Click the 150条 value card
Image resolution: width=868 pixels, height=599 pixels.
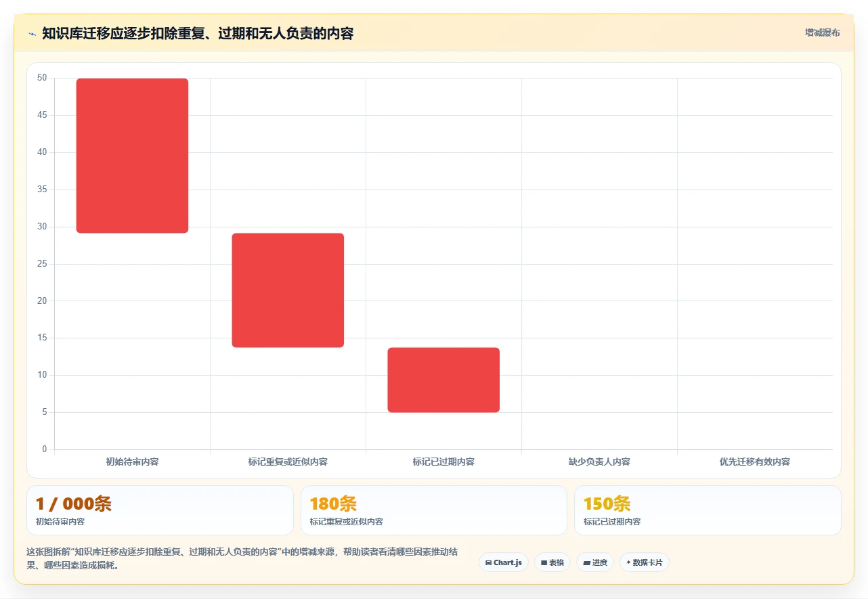(708, 510)
